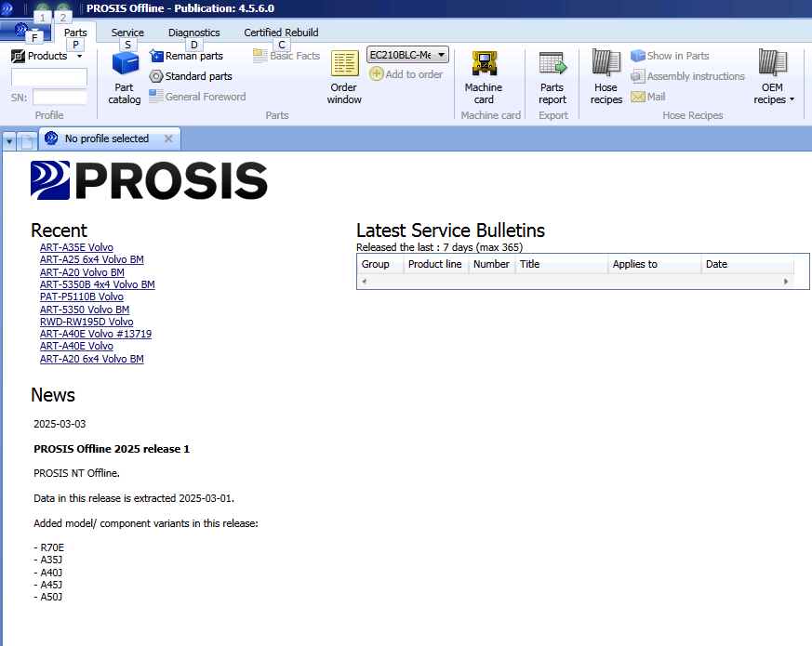The height and width of the screenshot is (646, 812).
Task: Click the profile name input field
Action: coord(49,76)
